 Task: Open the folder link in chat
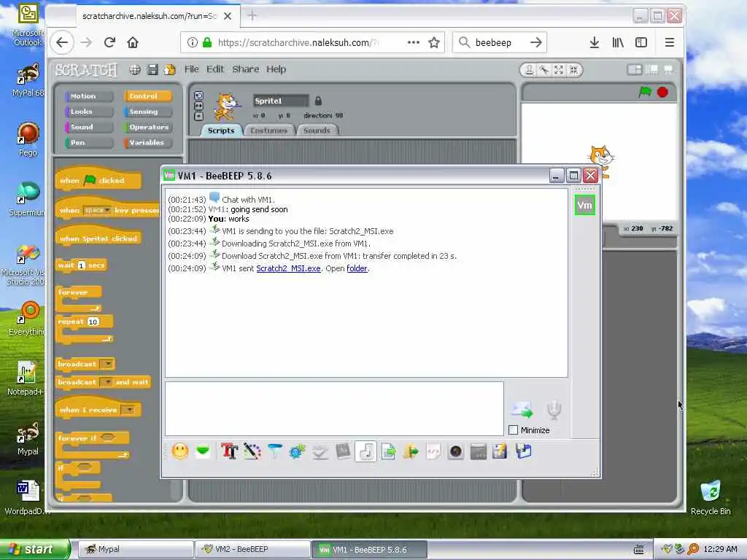click(357, 268)
